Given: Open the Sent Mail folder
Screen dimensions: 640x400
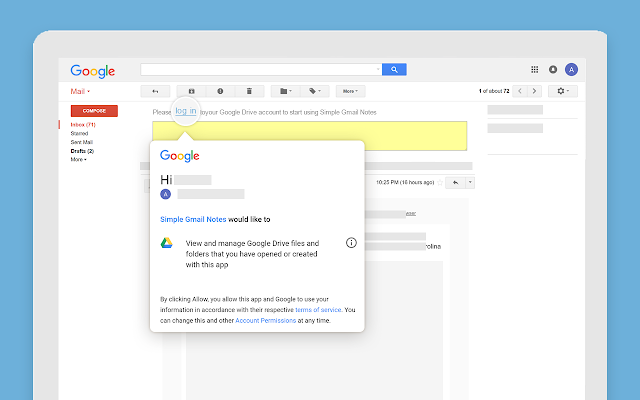Looking at the screenshot, I should click(82, 142).
